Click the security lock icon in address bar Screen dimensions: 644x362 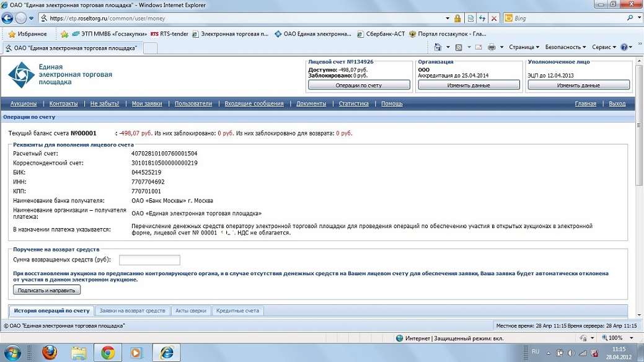tap(457, 19)
